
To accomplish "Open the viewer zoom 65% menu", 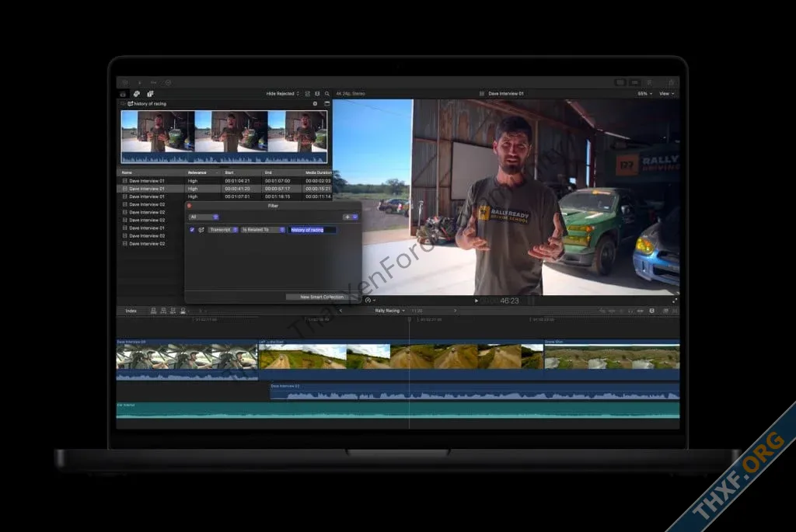I will [x=644, y=93].
